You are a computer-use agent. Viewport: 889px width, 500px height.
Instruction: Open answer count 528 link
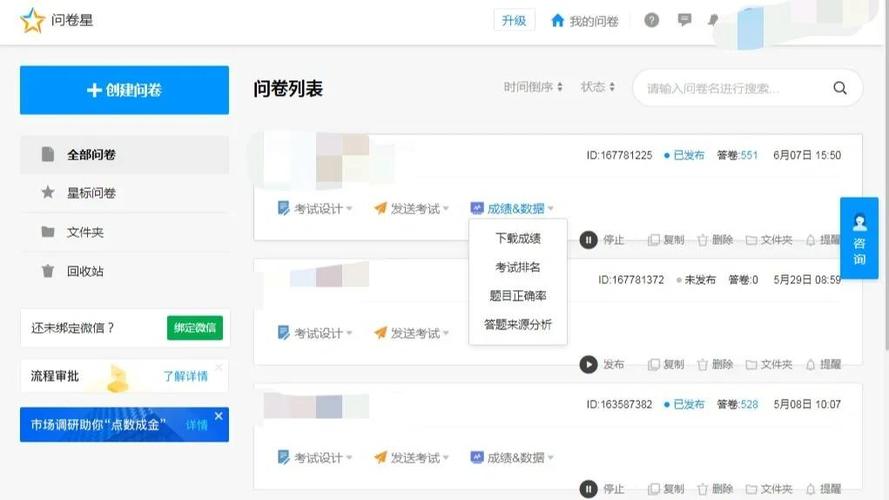[x=749, y=404]
